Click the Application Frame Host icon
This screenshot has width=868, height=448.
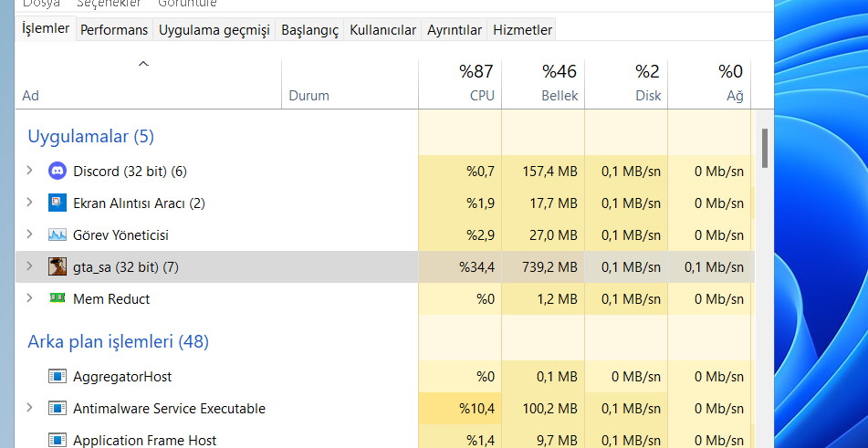[x=58, y=440]
